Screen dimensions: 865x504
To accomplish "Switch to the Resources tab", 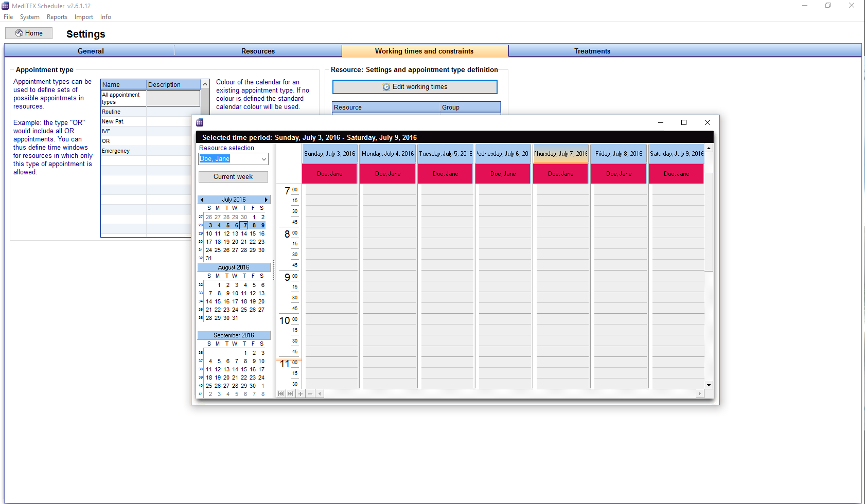I will pyautogui.click(x=258, y=51).
